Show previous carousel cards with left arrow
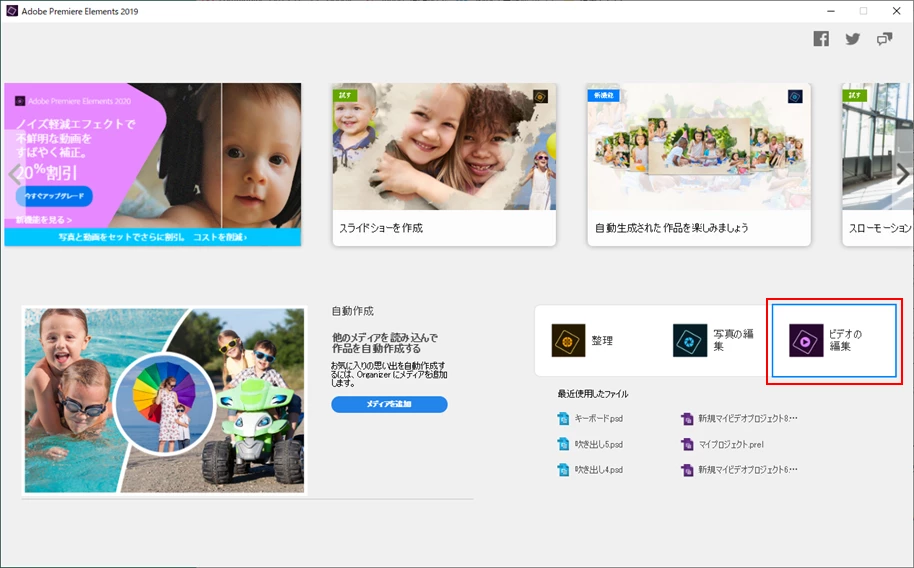The width and height of the screenshot is (914, 568). tap(15, 174)
